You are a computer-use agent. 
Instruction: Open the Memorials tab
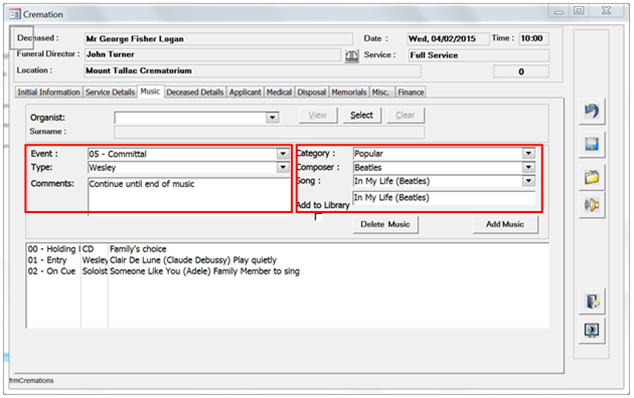[349, 92]
